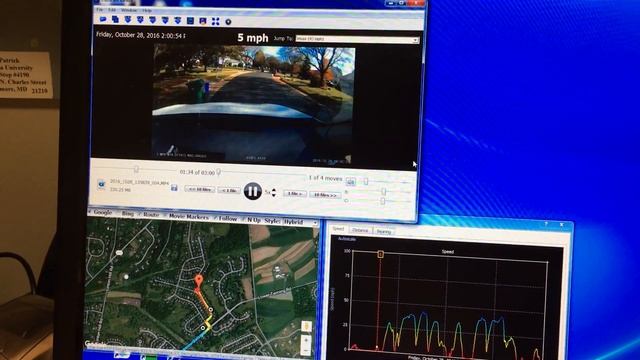Click the top slider handle beside '1 of 4 movies'
Image resolution: width=640 pixels, height=360 pixels.
366,181
